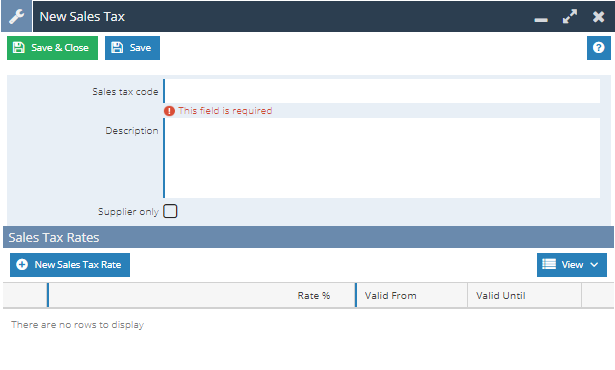Screen dimensions: 615x370
Task: Click the Sales Tax Rates section header
Action: [x=308, y=237]
